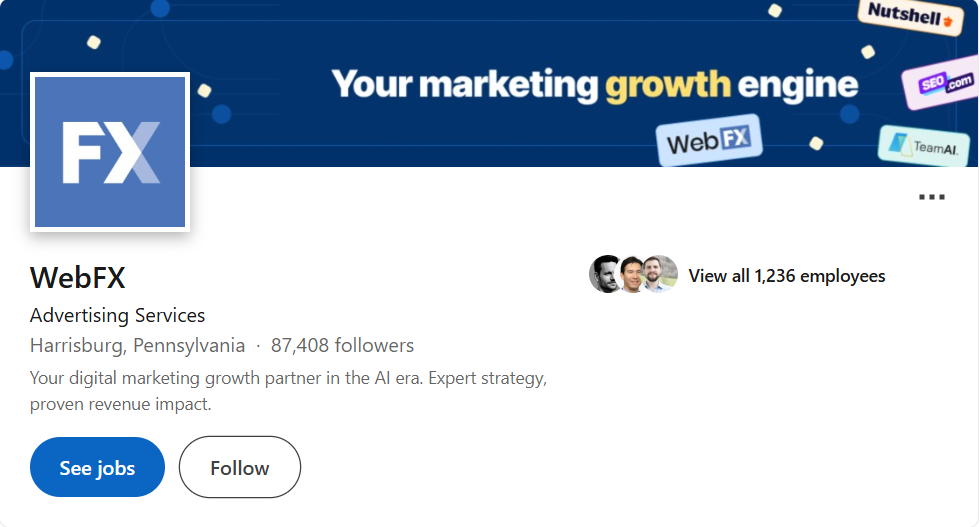Click the first employee avatar photo
The image size is (980, 527).
pyautogui.click(x=606, y=274)
